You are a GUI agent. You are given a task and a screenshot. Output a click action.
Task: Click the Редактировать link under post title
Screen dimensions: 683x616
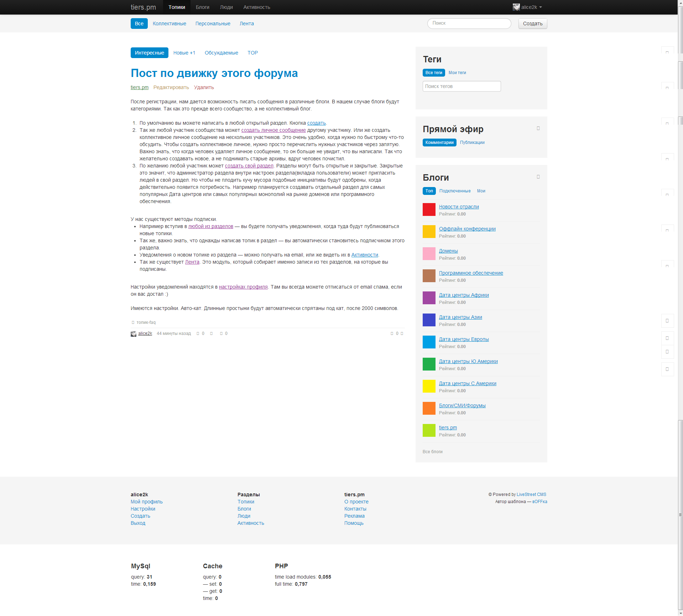(171, 87)
